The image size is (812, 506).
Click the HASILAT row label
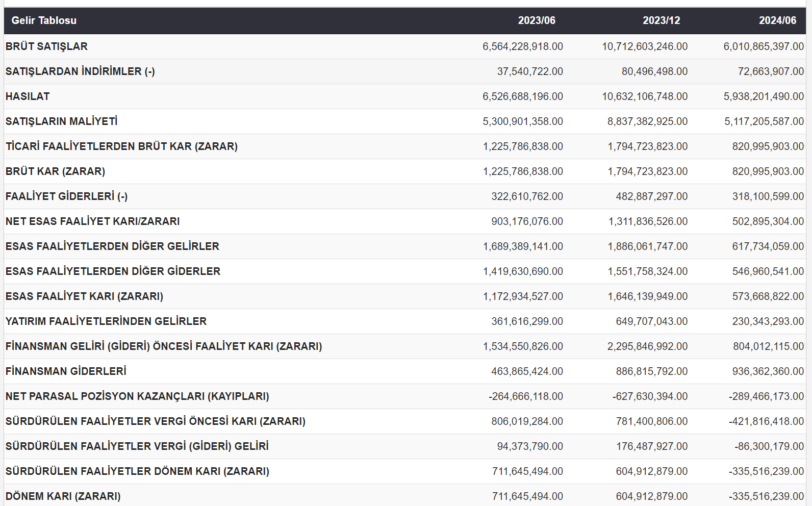coord(28,96)
